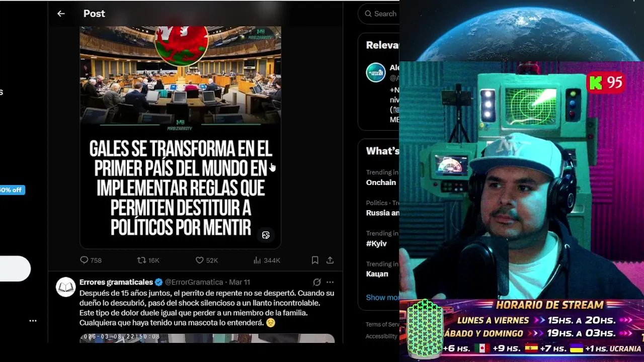View analytics showing 344K views

point(267,260)
